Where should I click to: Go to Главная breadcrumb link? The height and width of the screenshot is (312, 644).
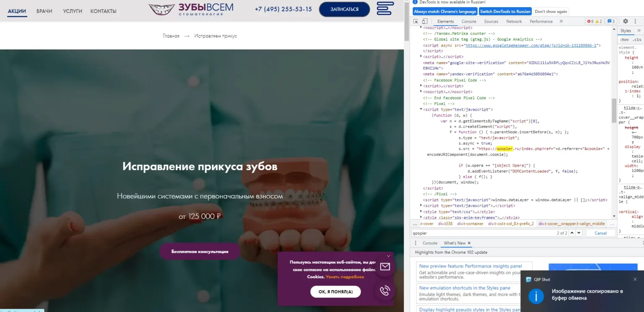(171, 36)
